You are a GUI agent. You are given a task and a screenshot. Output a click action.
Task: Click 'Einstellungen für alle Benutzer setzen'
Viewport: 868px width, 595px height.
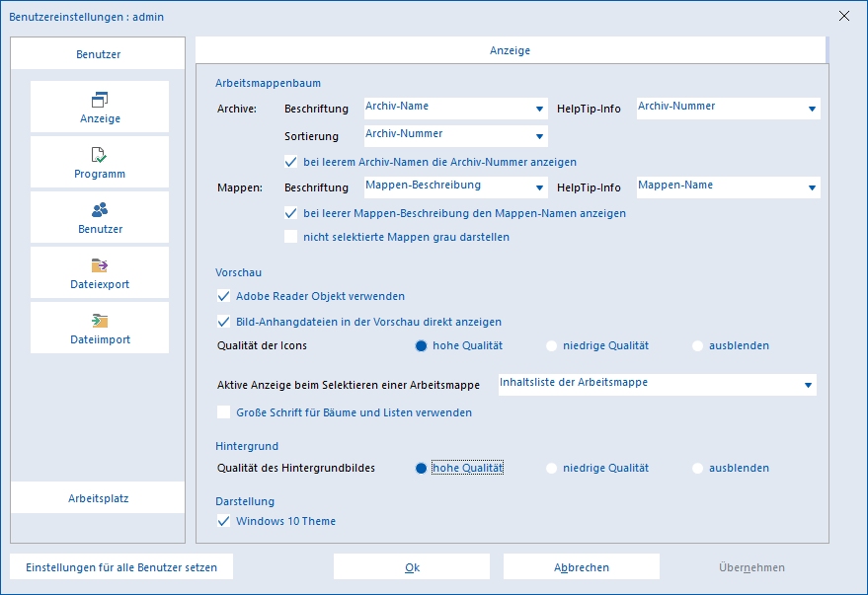click(x=121, y=566)
